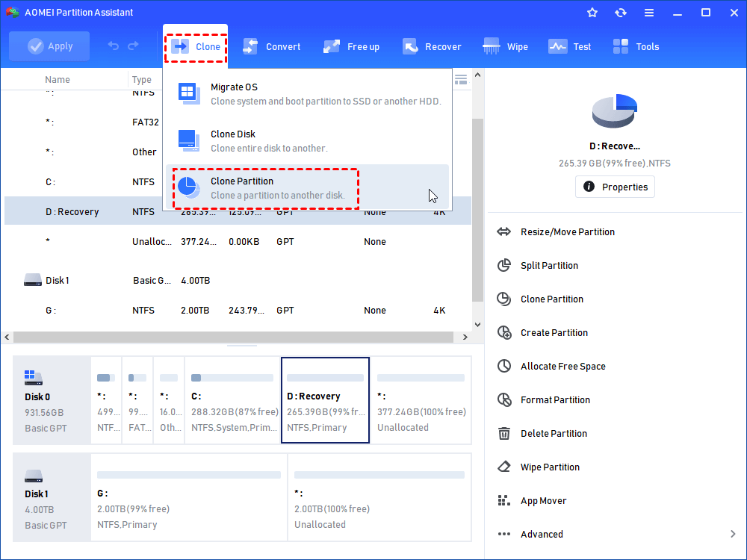Open Properties of D: Recovery
The height and width of the screenshot is (560, 747).
tap(615, 187)
